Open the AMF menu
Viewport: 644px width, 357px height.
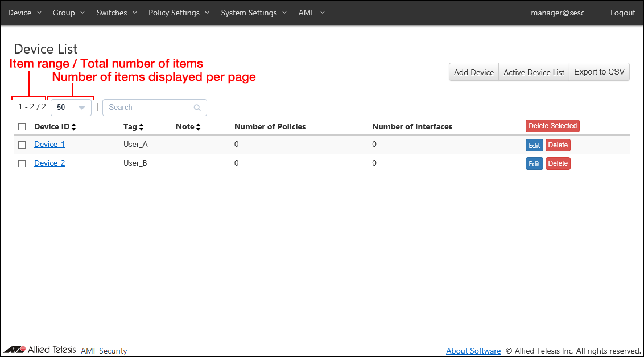tap(311, 13)
